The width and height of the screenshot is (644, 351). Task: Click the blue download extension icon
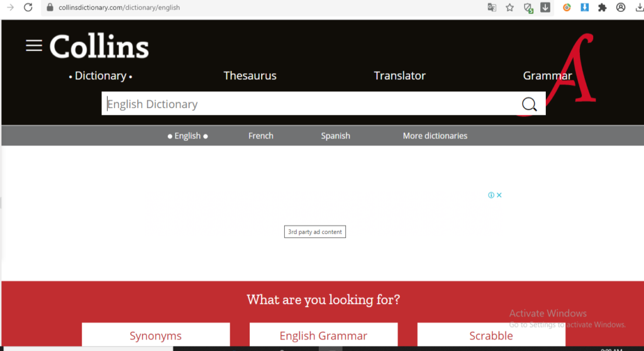pos(584,8)
